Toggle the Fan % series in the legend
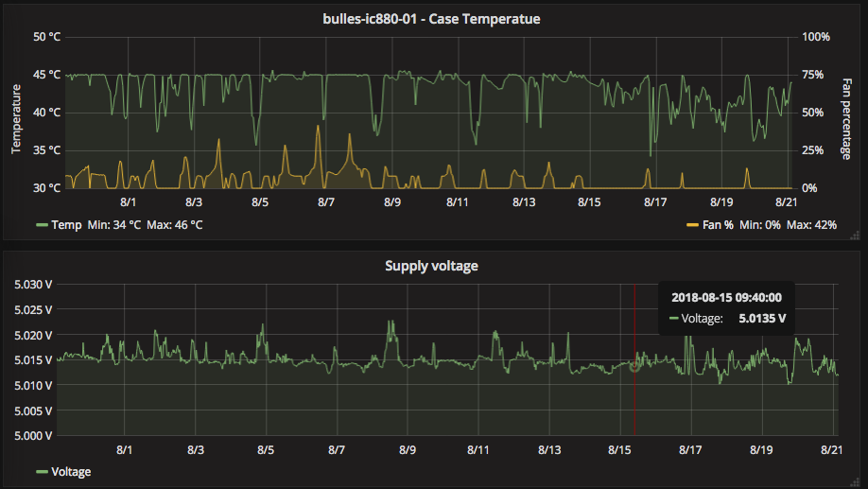Viewport: 868px width, 489px height. point(718,225)
